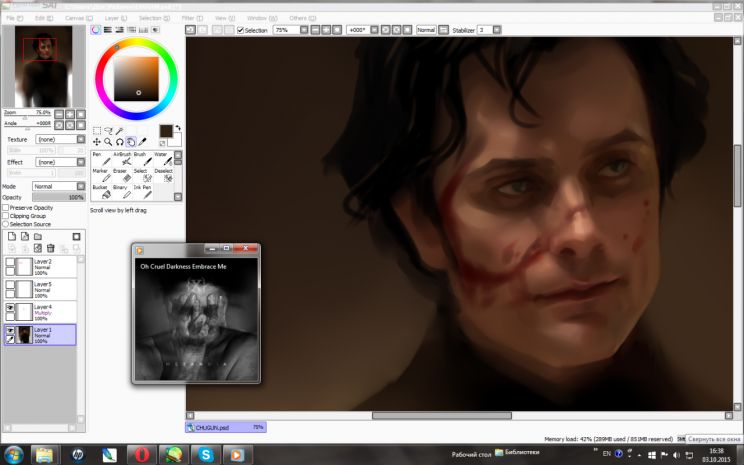
Task: Activate the zoom magnifier tool
Action: click(108, 142)
